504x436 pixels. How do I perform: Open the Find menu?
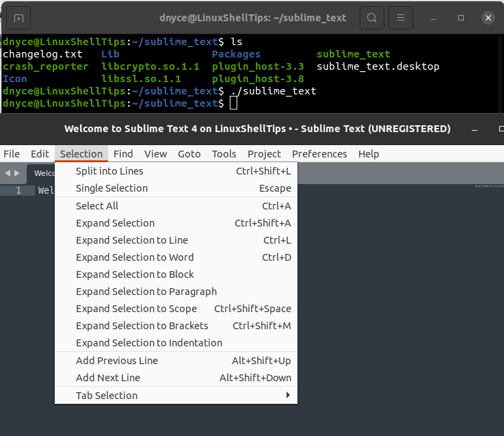coord(123,154)
